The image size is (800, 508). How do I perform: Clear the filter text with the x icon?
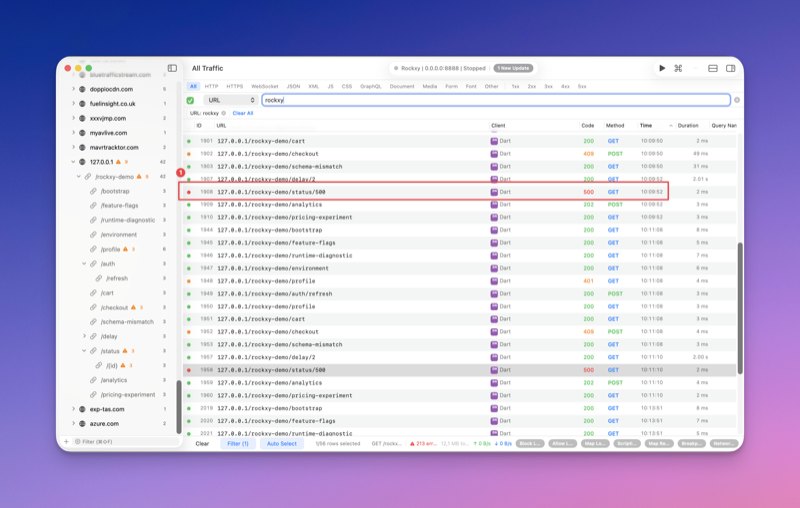737,100
